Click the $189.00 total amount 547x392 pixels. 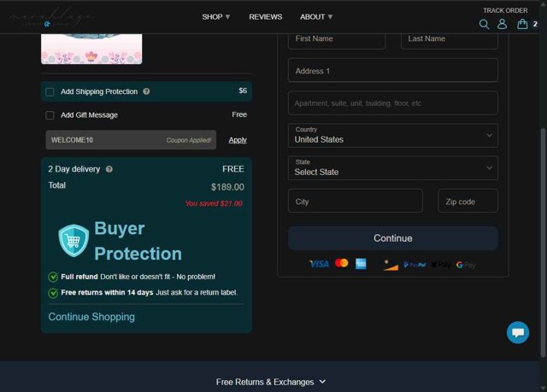[227, 187]
